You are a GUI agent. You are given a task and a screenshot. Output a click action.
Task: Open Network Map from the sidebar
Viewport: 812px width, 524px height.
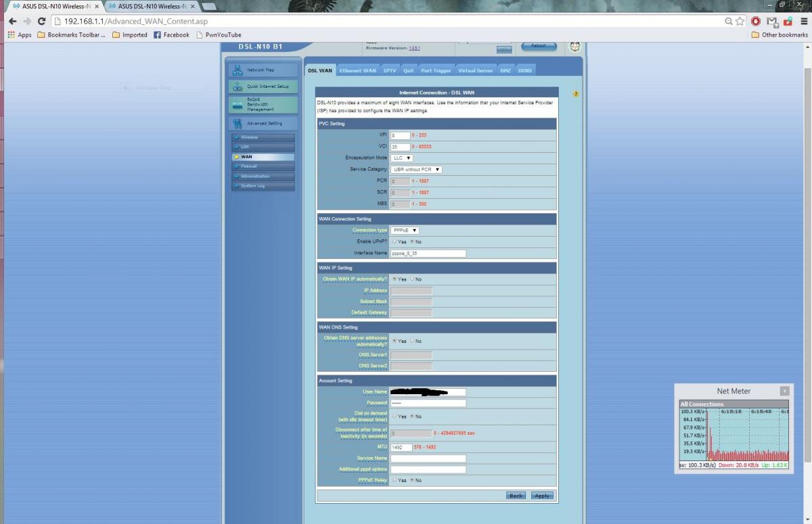pyautogui.click(x=263, y=70)
